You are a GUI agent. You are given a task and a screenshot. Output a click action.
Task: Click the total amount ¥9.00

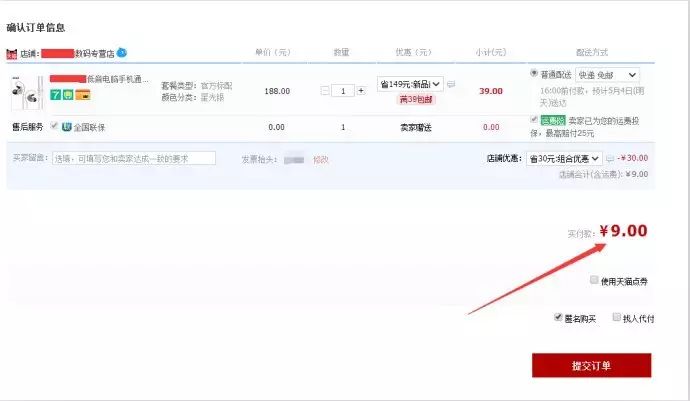coord(623,231)
